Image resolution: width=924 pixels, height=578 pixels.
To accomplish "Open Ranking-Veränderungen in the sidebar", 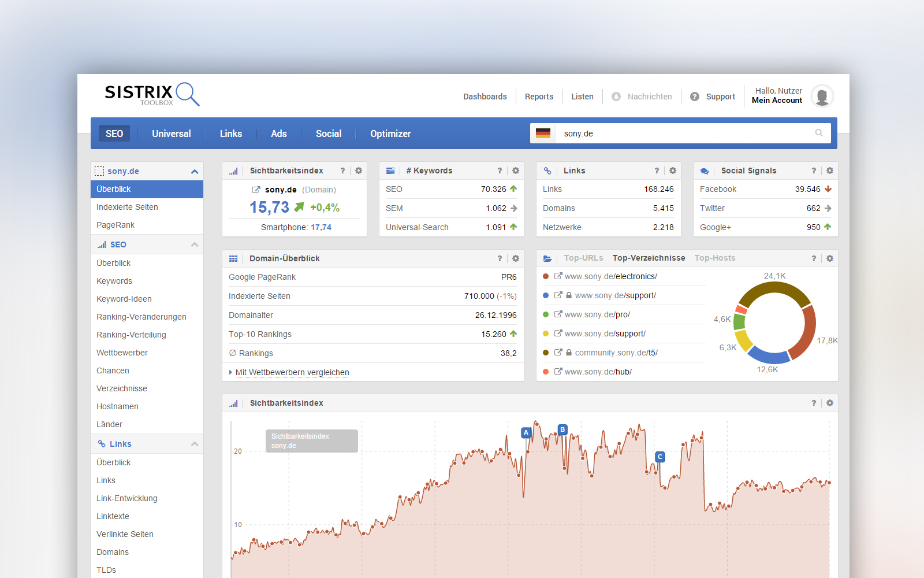I will tap(141, 317).
